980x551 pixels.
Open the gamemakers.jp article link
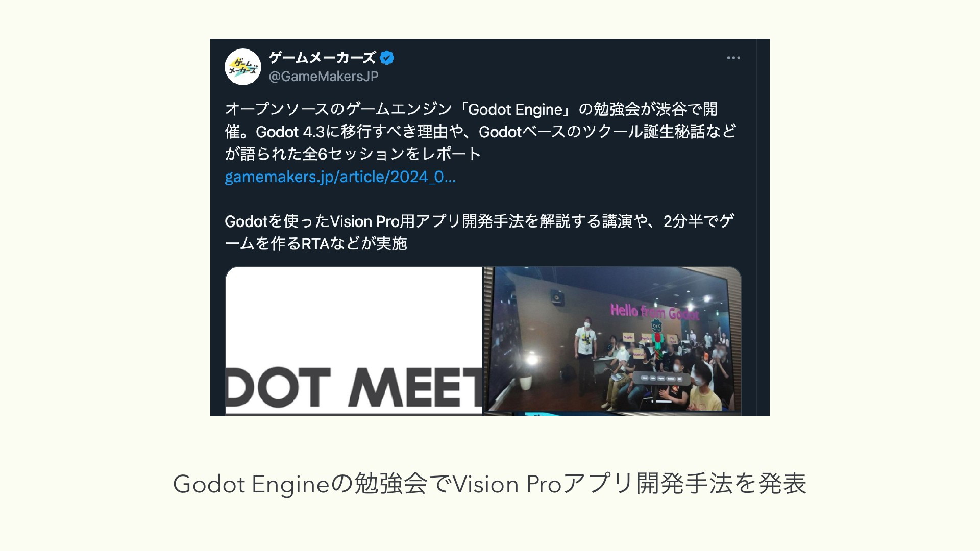pyautogui.click(x=340, y=177)
